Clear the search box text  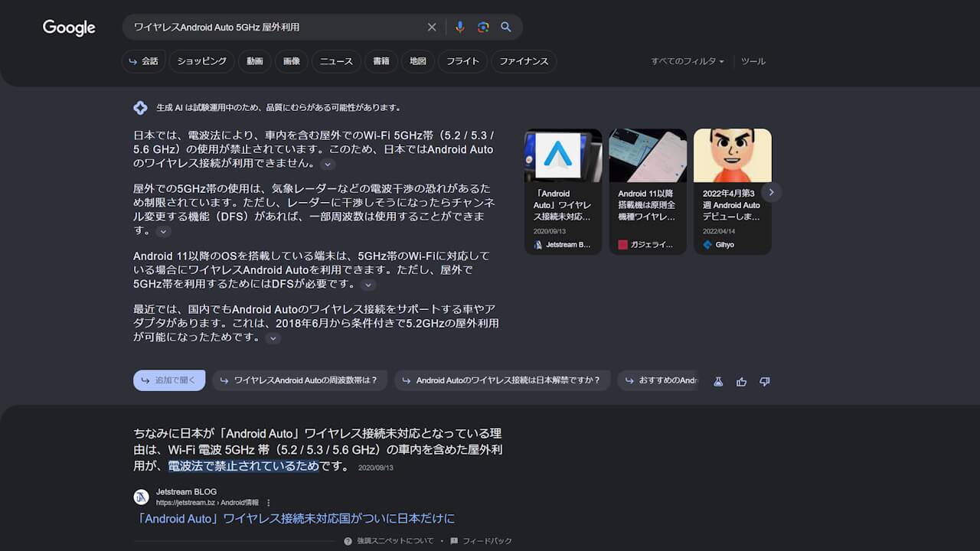coord(432,27)
